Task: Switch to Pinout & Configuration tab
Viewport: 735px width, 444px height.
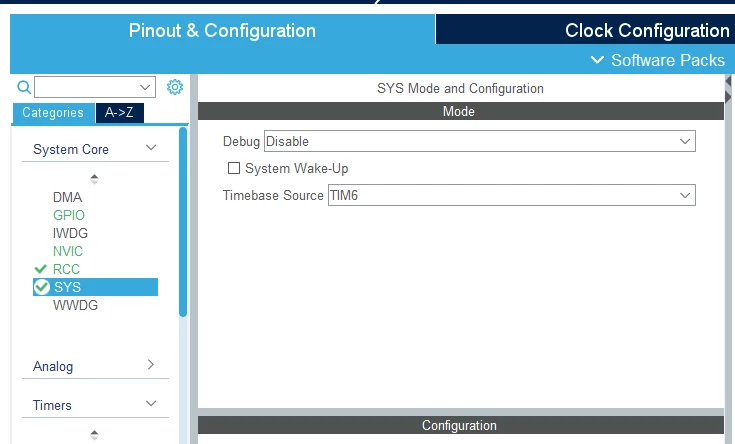Action: click(222, 30)
